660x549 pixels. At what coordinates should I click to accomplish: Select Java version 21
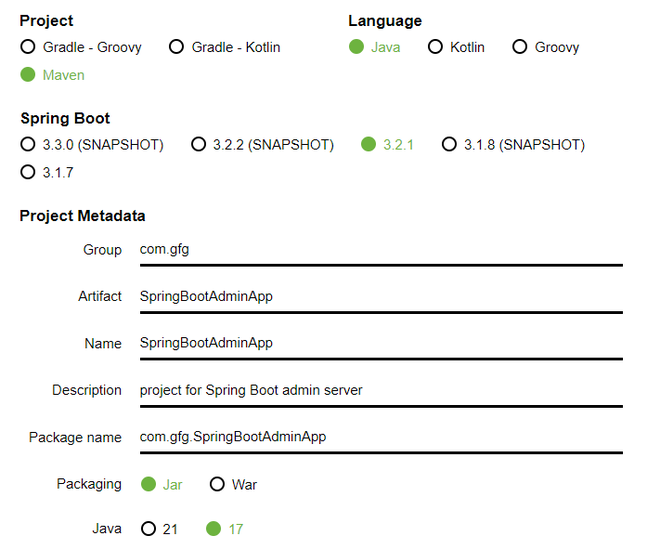(149, 528)
